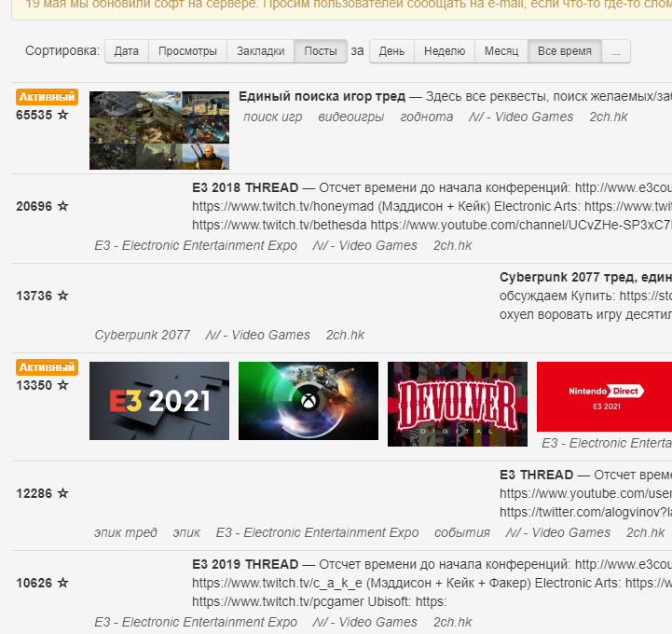Bookmark the 65535-post thread with its star
Viewport: 672px width, 634px height.
point(63,115)
